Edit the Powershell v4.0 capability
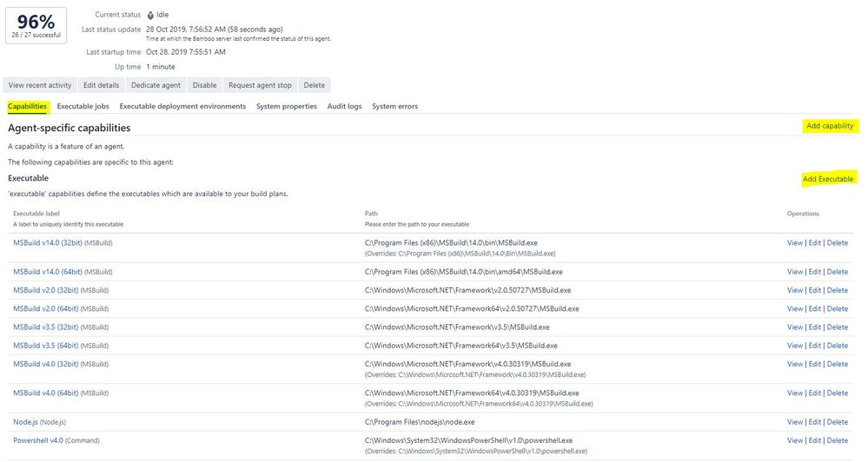The height and width of the screenshot is (462, 868). point(815,440)
